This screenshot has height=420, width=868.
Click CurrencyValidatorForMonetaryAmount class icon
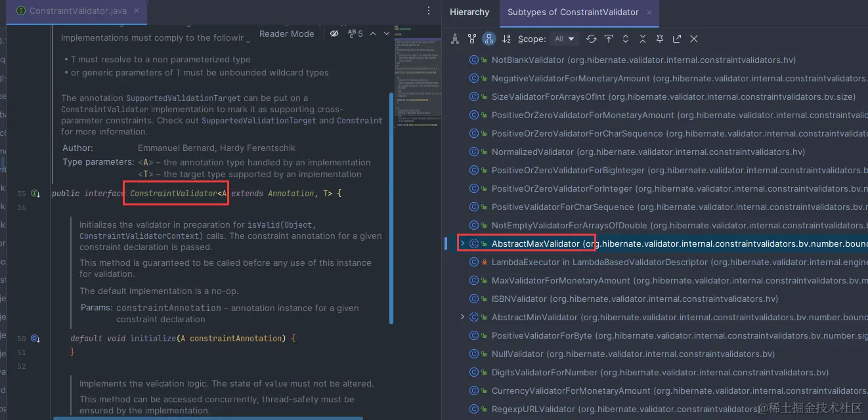coord(474,390)
